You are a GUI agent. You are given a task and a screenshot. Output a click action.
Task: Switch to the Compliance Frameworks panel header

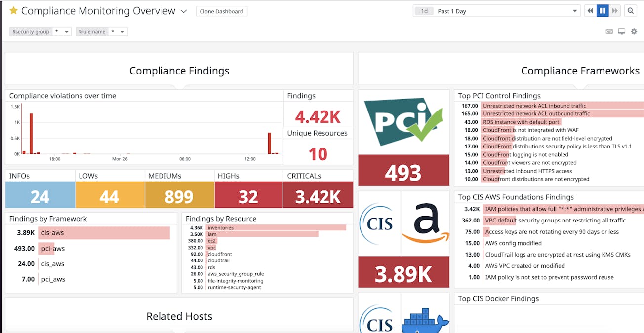[580, 71]
